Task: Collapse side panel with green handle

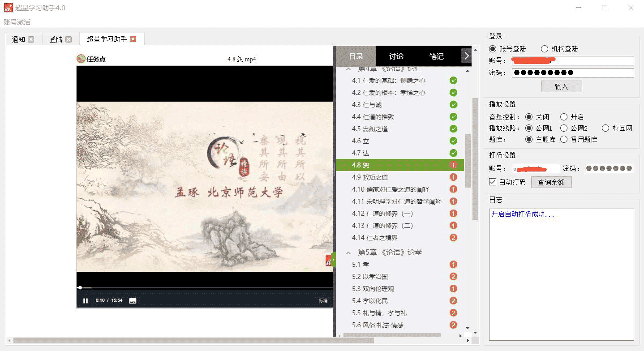Action: tap(333, 260)
